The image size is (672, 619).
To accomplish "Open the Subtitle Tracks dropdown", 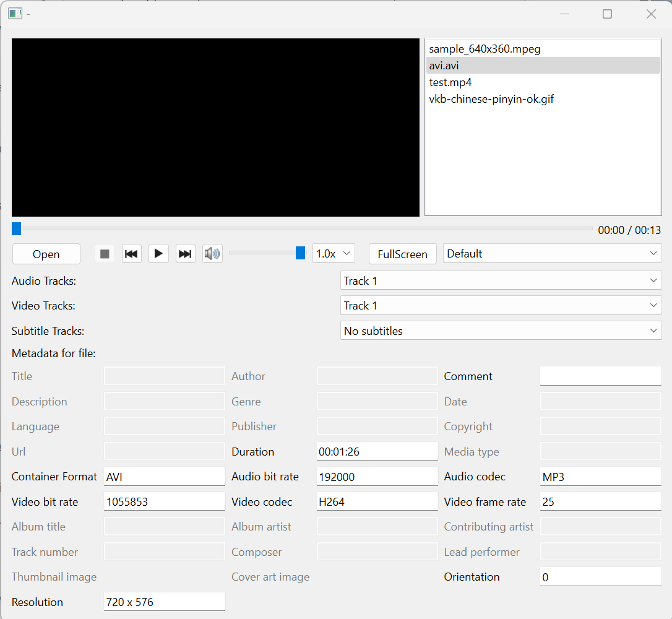I will tap(501, 331).
